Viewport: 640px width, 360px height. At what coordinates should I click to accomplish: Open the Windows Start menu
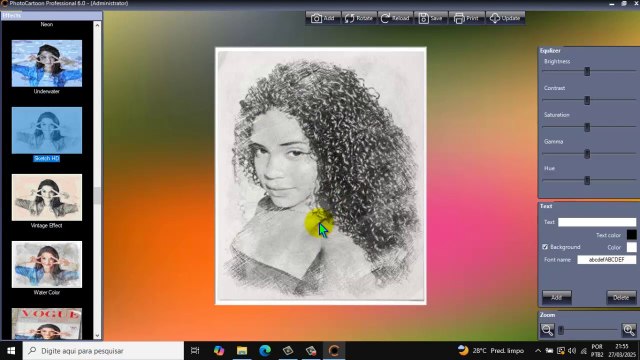(11, 351)
